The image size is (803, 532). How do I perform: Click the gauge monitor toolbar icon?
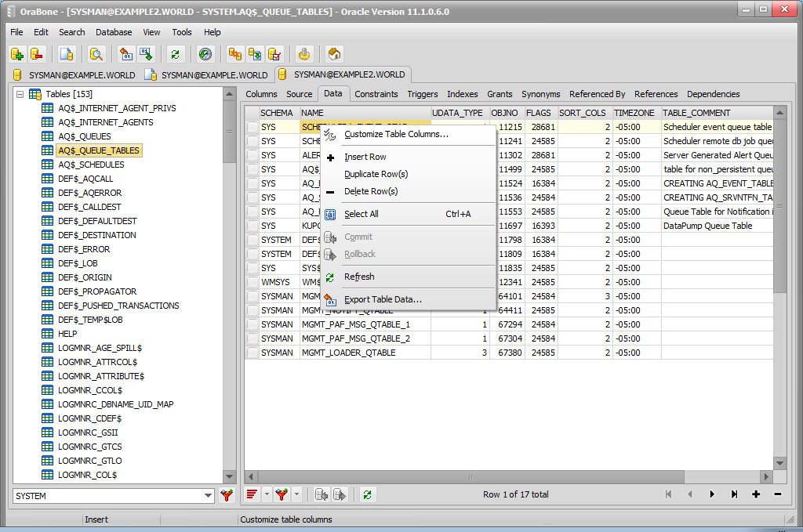[x=205, y=54]
